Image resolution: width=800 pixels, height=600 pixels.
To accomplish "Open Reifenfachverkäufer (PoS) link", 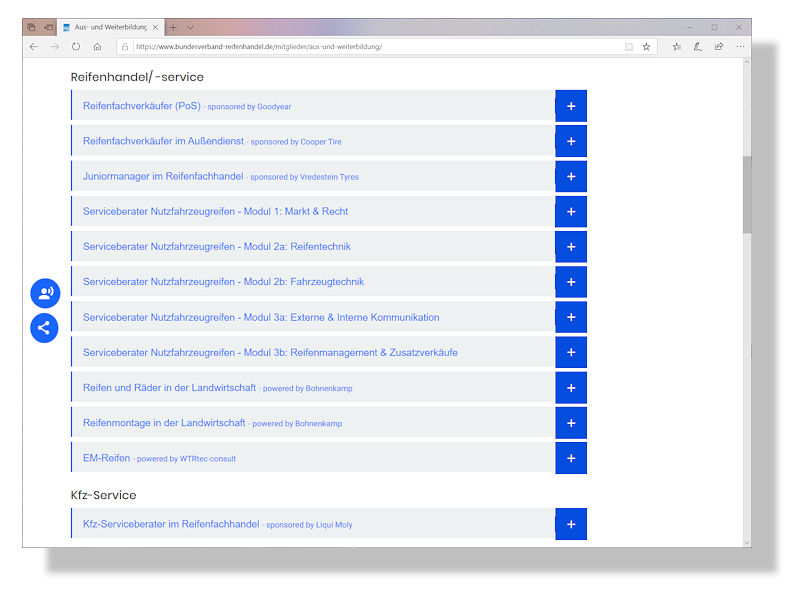I will [142, 106].
